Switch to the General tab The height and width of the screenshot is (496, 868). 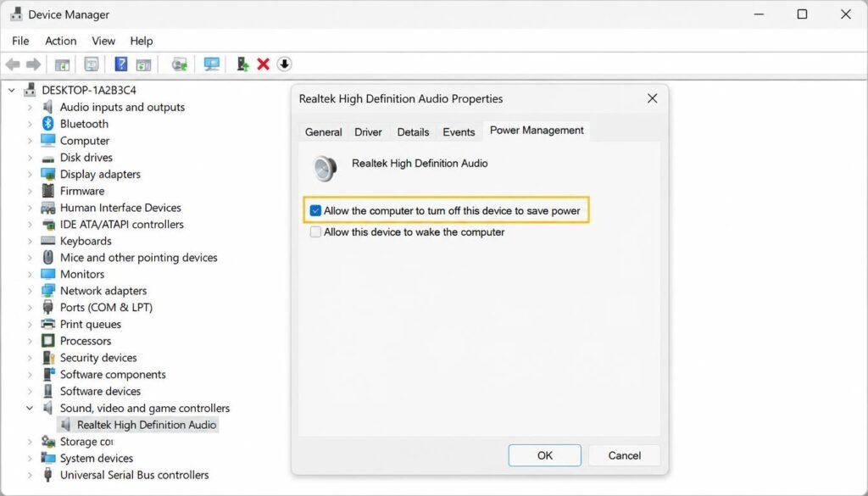point(323,132)
